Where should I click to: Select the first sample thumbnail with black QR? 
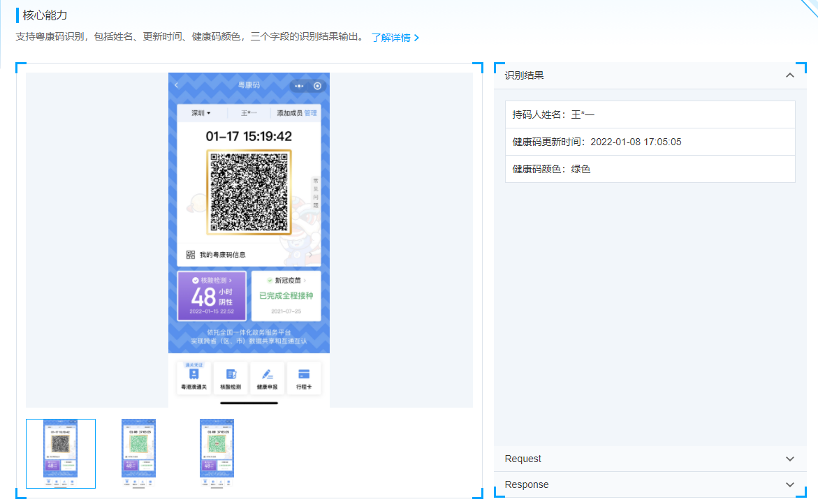click(x=61, y=454)
